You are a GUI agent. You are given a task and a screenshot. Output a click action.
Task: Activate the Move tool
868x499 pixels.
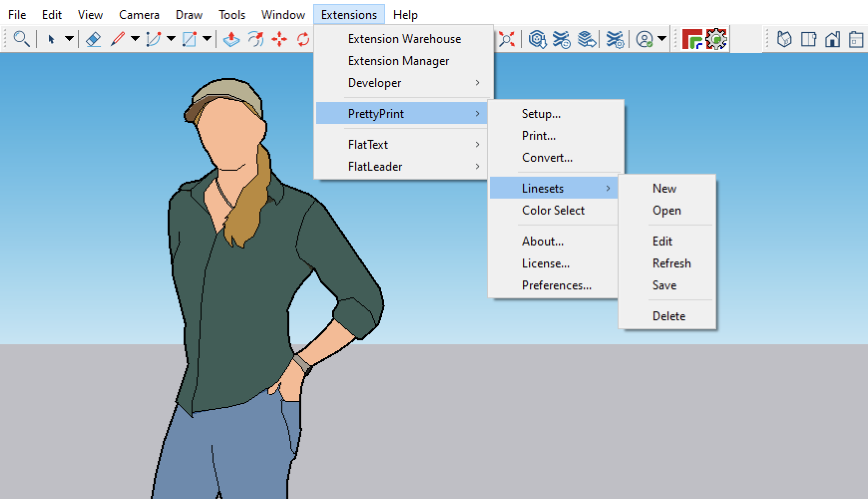click(x=279, y=39)
